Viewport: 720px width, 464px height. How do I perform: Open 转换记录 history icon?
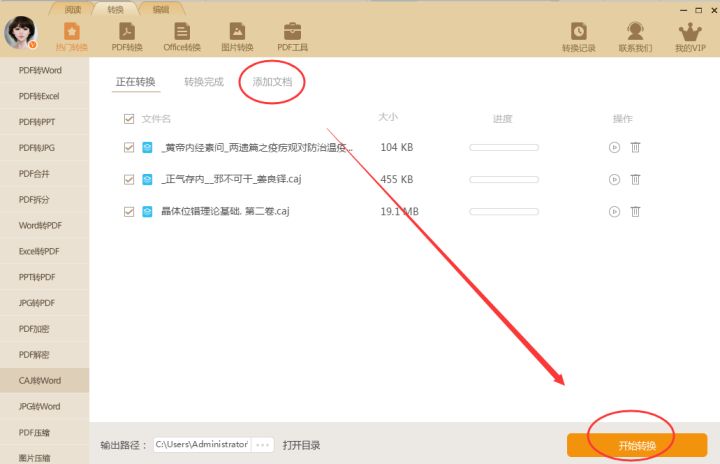578,37
